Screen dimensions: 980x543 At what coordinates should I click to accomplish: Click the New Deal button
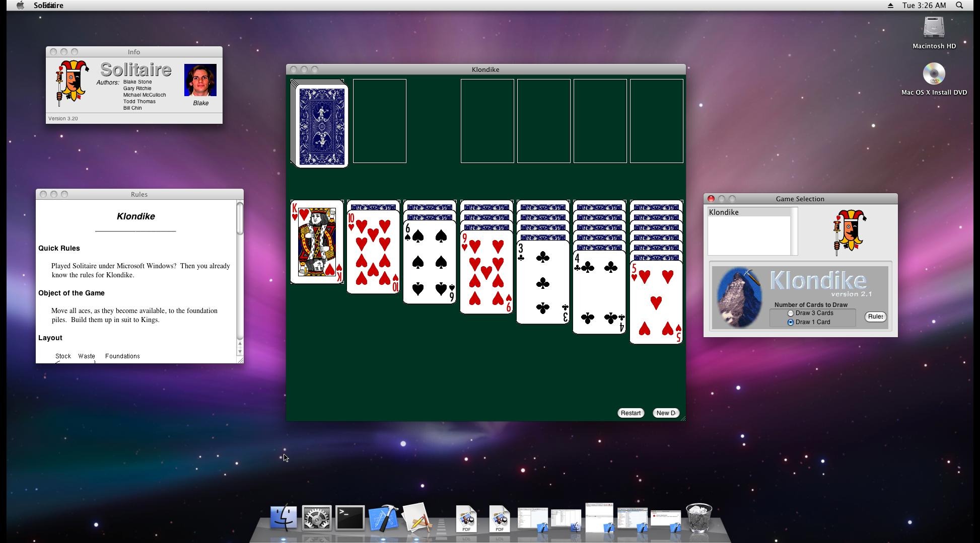point(666,413)
